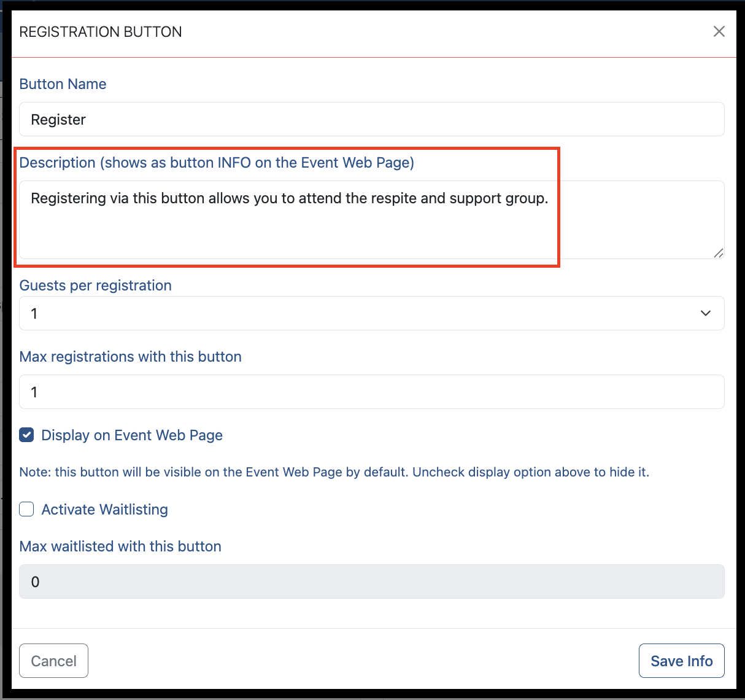Click the Max waitlisted input field
Screen dimensions: 745x700
(x=372, y=581)
